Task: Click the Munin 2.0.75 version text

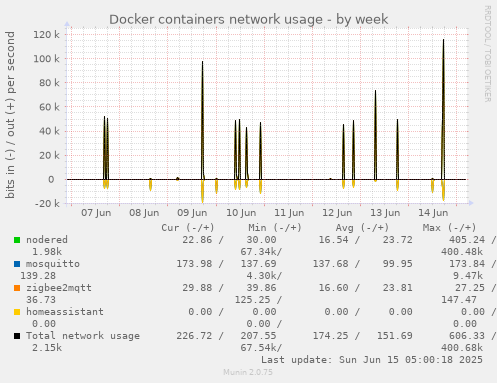Action: 248,372
